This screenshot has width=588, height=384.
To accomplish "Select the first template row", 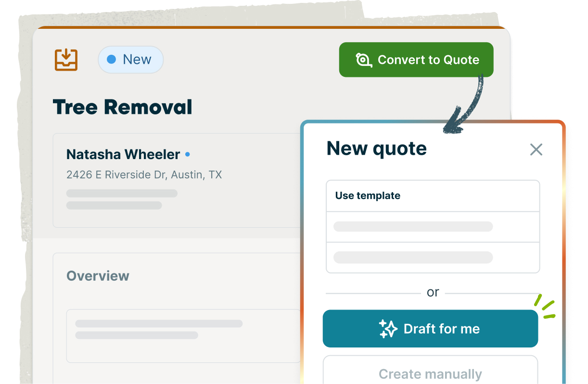I will click(x=433, y=227).
